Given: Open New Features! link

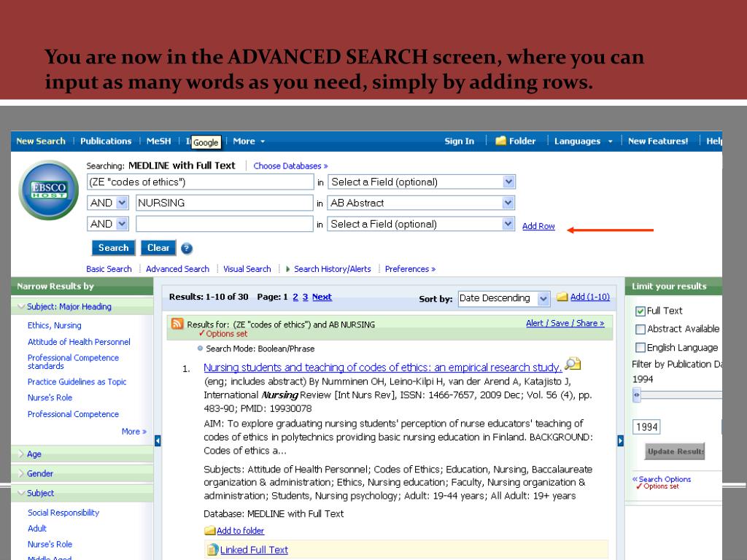Looking at the screenshot, I should pos(658,141).
